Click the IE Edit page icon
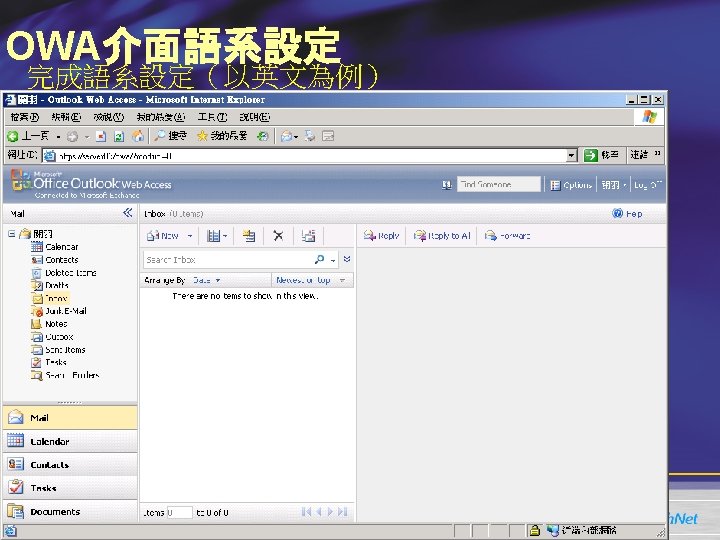The height and width of the screenshot is (540, 720). [x=328, y=136]
